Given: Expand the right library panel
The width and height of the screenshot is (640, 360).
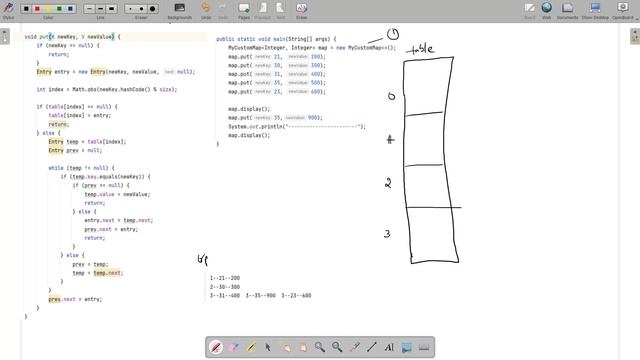Looking at the screenshot, I should pos(635,36).
